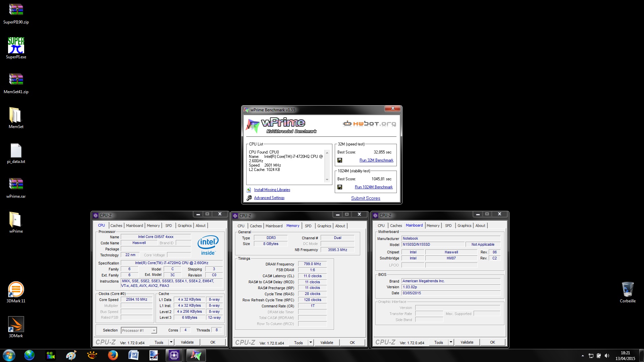Click OK in middle CPU-Z window
The width and height of the screenshot is (644, 362).
coord(352,343)
